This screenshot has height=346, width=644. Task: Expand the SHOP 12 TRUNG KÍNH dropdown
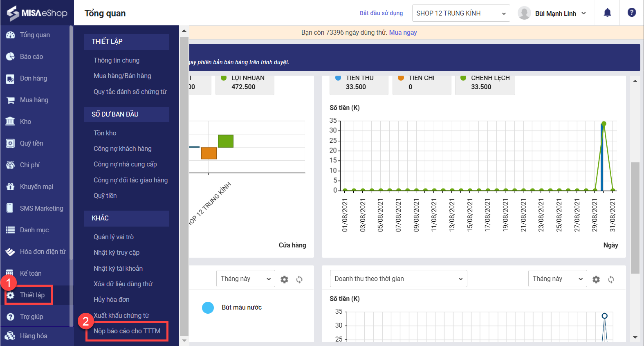coord(461,13)
